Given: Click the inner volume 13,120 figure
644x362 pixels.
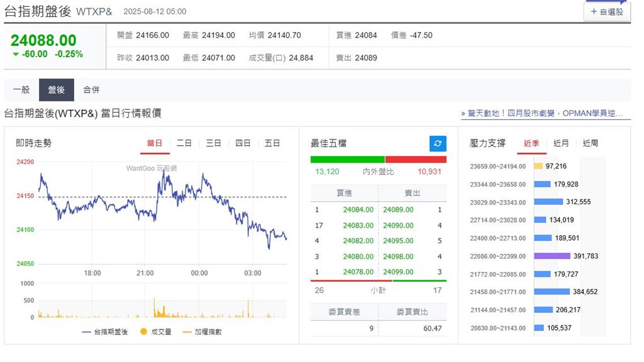Looking at the screenshot, I should tap(327, 172).
